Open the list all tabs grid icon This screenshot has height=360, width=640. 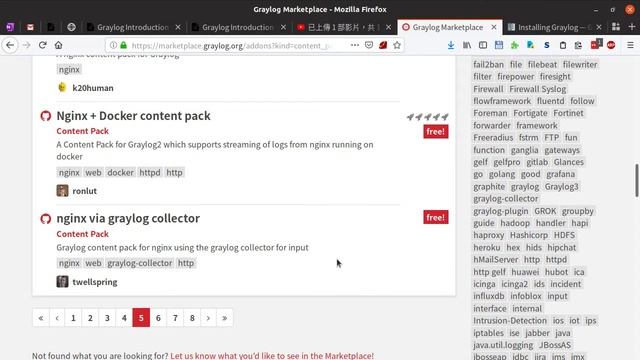click(616, 27)
